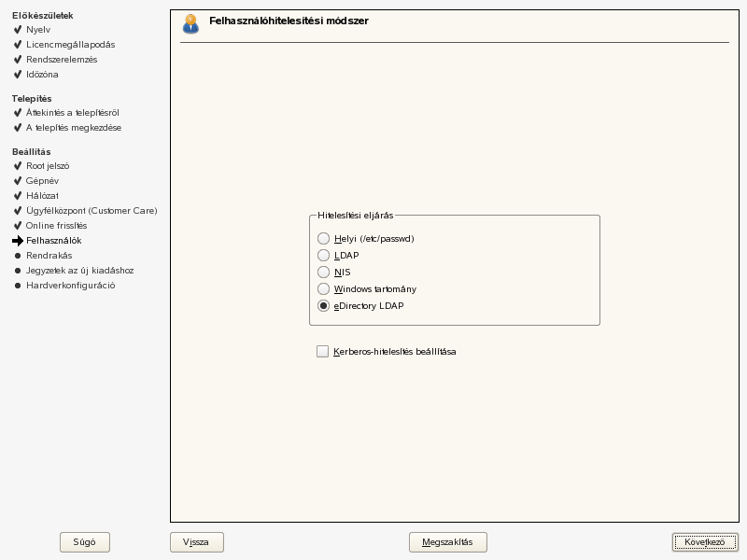Click the bullet icon beside Rendrakás
This screenshot has height=560, width=747.
coord(18,256)
